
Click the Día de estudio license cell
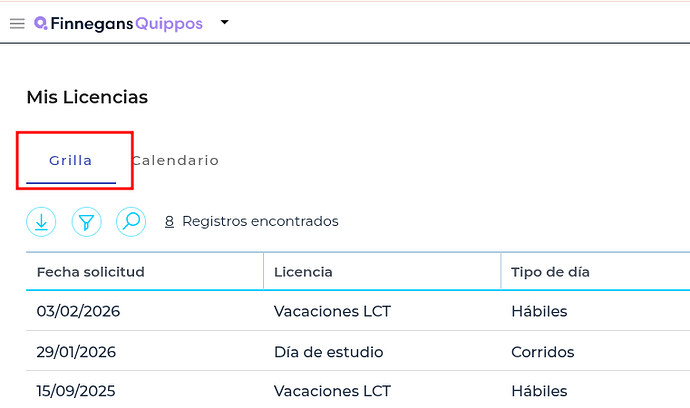point(328,352)
